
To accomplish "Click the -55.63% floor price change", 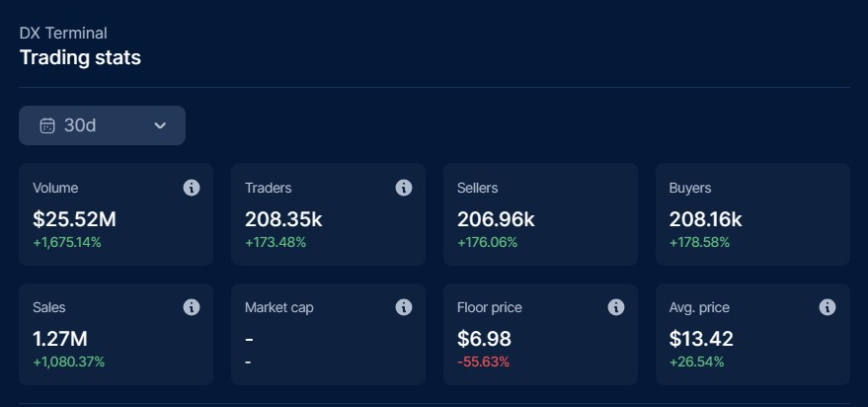I will click(x=483, y=362).
